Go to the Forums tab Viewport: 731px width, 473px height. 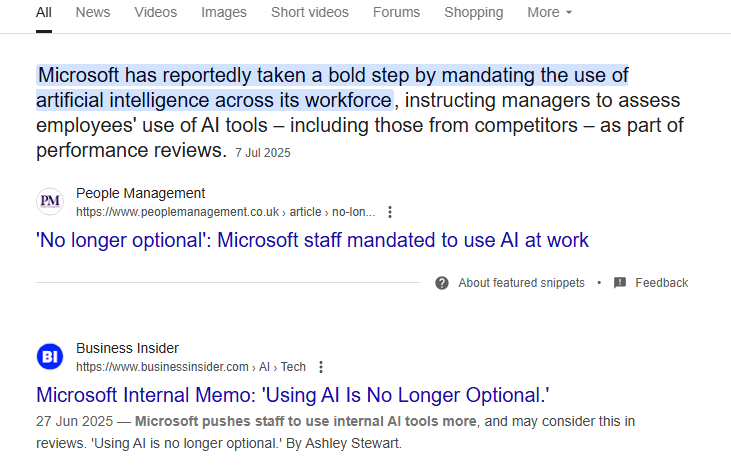396,12
